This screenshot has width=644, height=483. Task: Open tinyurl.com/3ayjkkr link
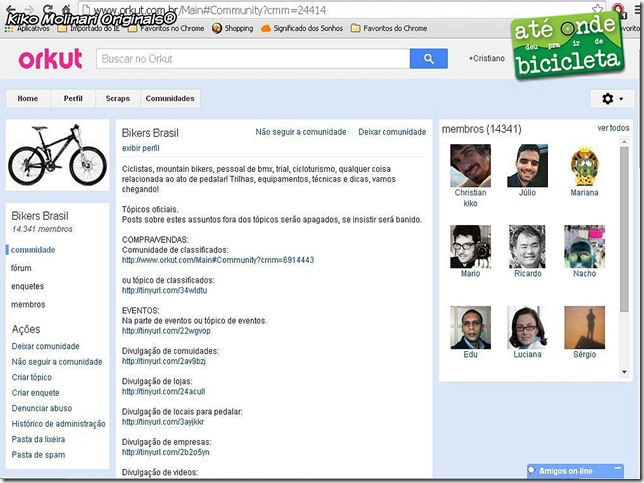[x=163, y=422]
